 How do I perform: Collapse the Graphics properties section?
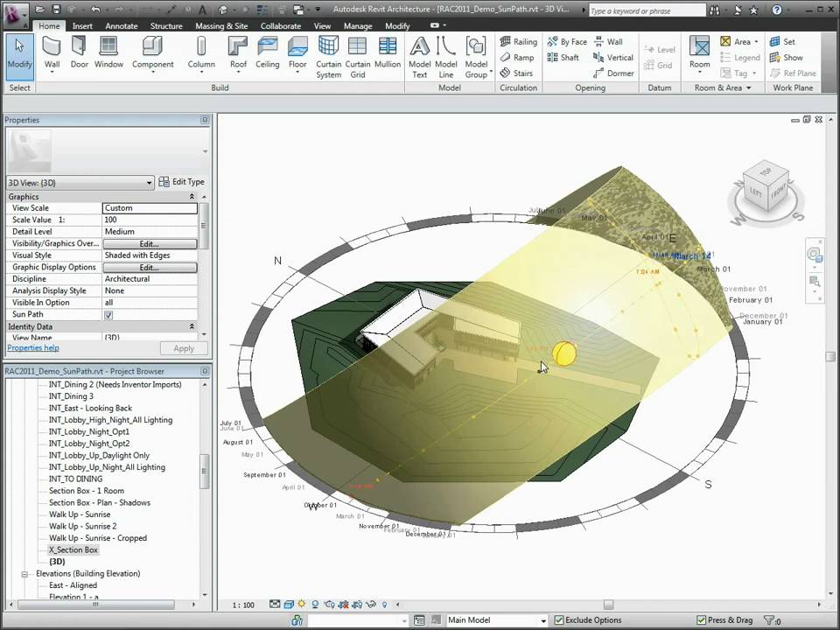(192, 197)
